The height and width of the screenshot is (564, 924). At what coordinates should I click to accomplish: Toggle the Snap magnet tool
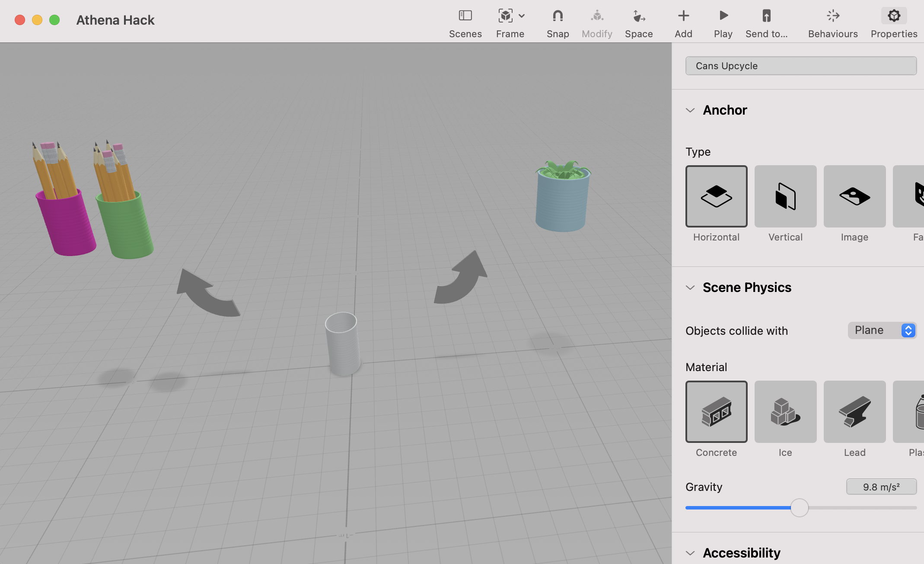[558, 16]
